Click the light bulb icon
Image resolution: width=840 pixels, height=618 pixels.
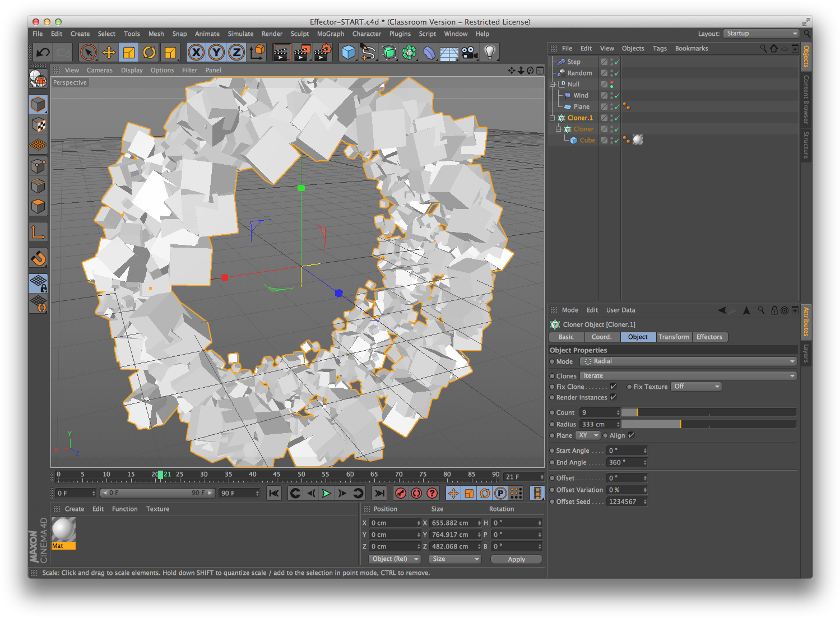[490, 53]
